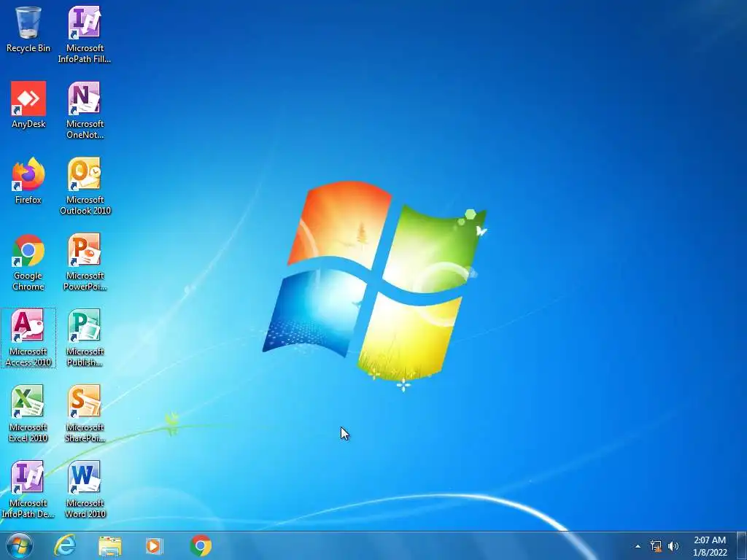
Task: Open the taskbar clock and date
Action: tap(710, 546)
